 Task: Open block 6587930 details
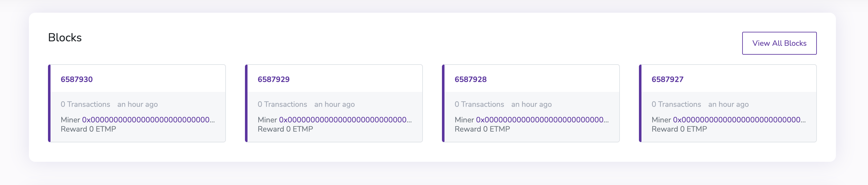77,79
